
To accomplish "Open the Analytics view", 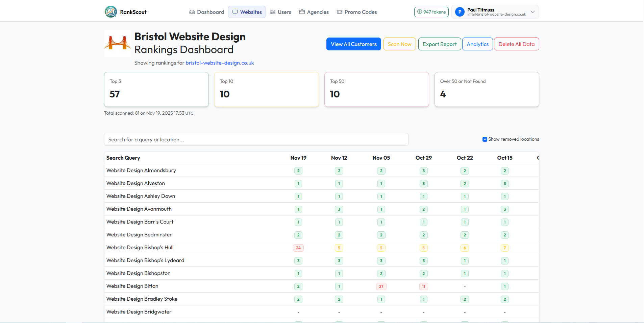I will pyautogui.click(x=477, y=44).
